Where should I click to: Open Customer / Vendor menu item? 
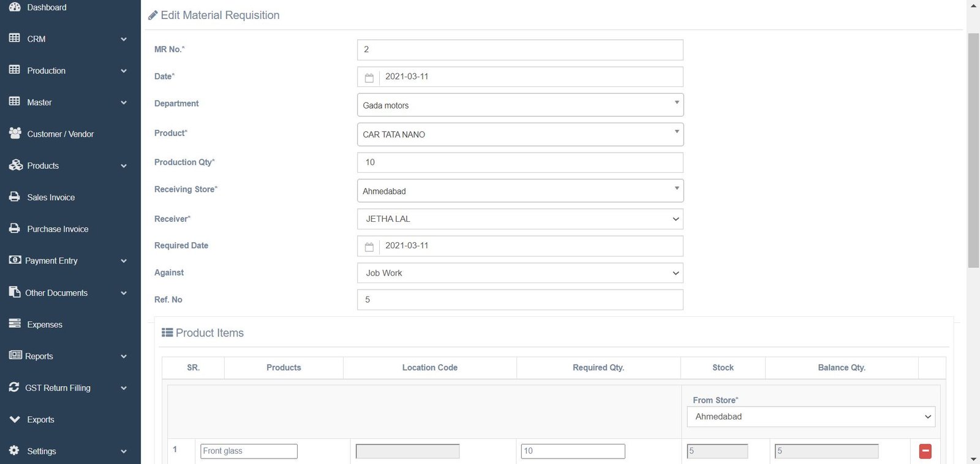(60, 134)
